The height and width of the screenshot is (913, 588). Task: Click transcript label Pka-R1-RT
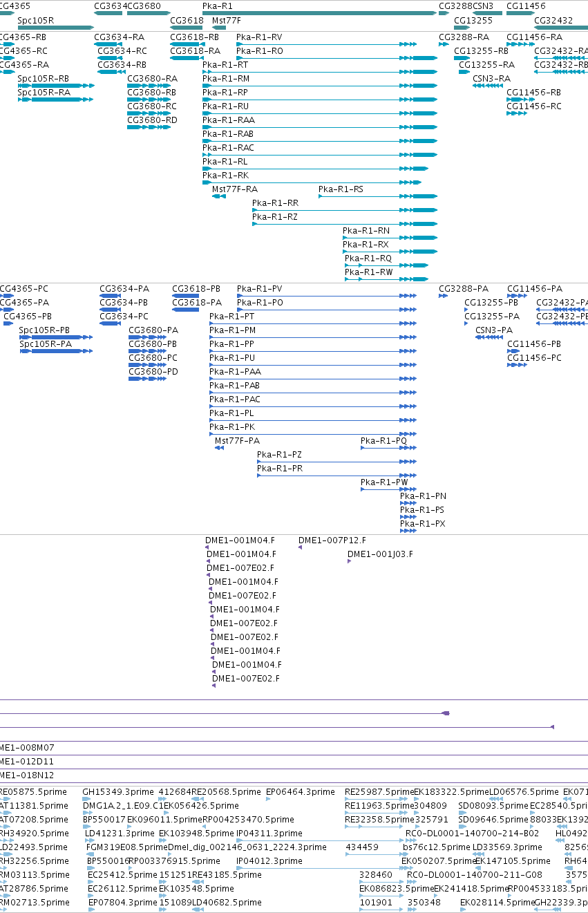225,64
